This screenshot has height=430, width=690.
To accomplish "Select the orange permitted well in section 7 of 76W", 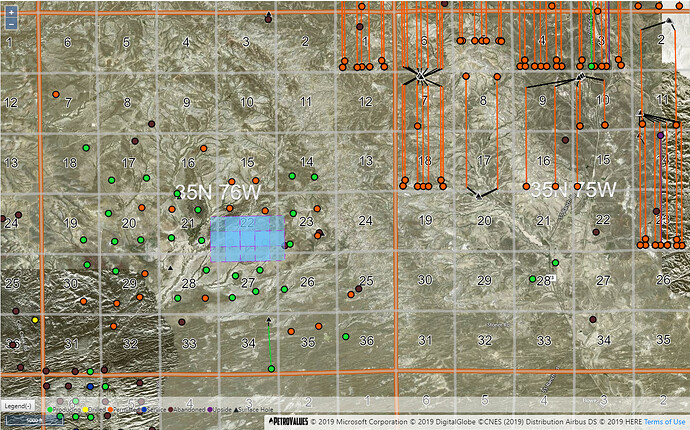I will [x=56, y=94].
